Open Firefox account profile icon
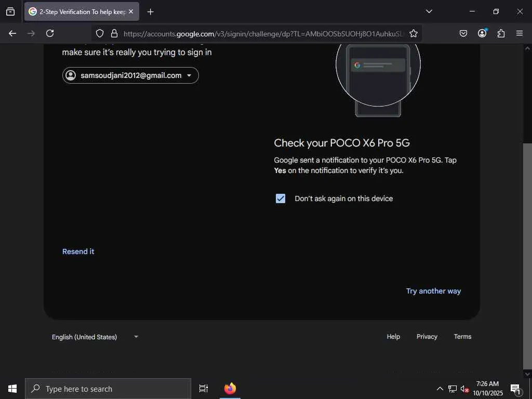The width and height of the screenshot is (532, 399). [x=482, y=33]
